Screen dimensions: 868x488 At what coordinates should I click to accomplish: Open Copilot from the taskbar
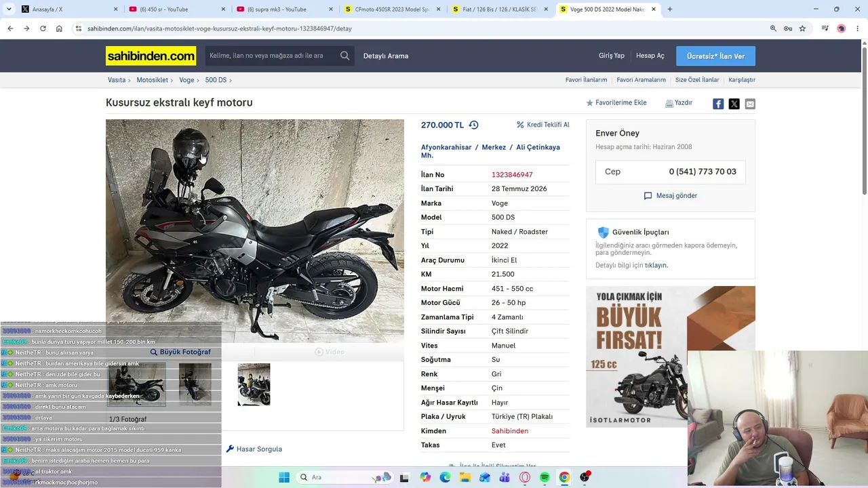[x=425, y=477]
